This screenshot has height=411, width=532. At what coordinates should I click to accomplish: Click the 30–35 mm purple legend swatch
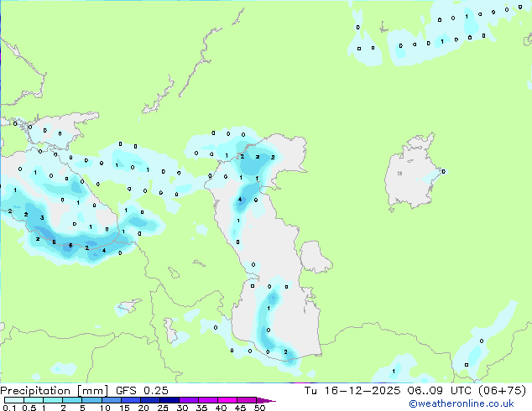click(x=189, y=400)
